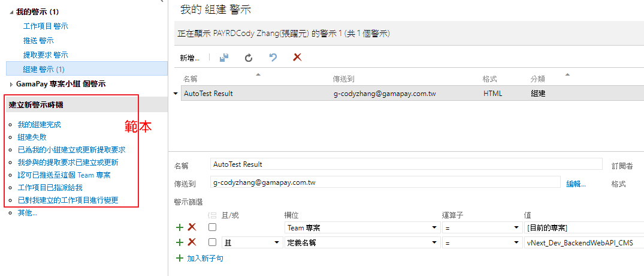Check the Team 專案 row checkbox
The image size is (644, 276).
pyautogui.click(x=212, y=227)
